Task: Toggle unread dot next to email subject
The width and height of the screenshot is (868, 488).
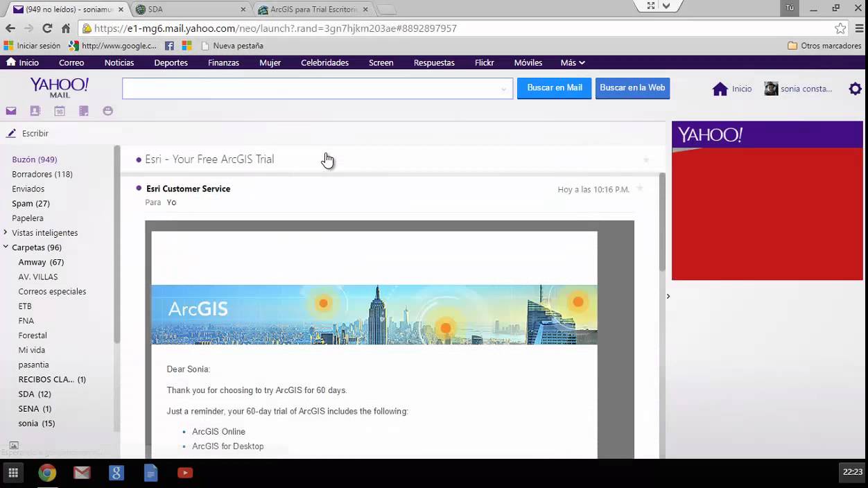Action: 139,159
